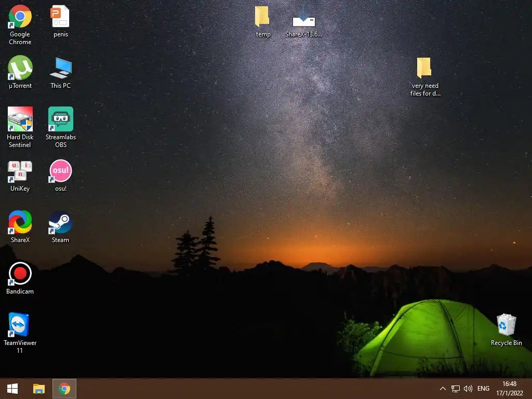Launch Bandicam screen recorder shortcut
The width and height of the screenshot is (532, 399).
(x=20, y=278)
